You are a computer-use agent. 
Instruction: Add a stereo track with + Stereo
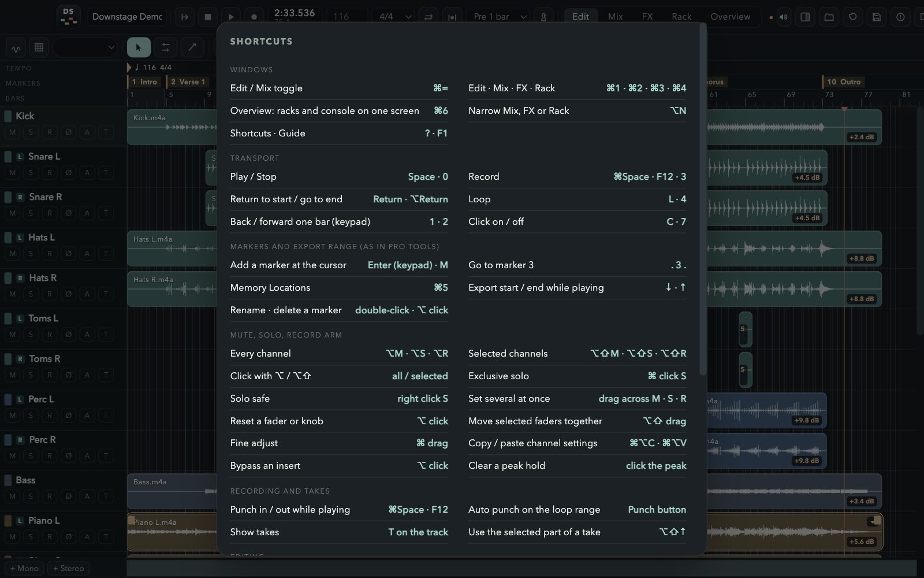coord(68,568)
